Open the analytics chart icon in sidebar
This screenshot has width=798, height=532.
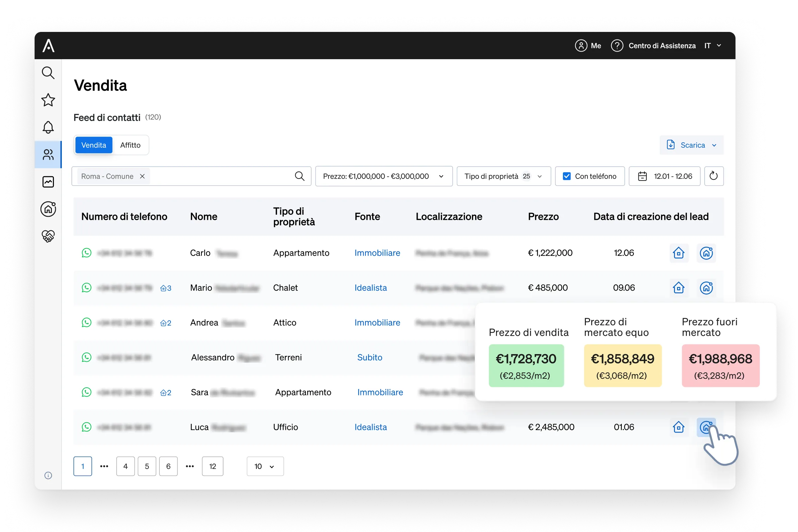[x=48, y=182]
